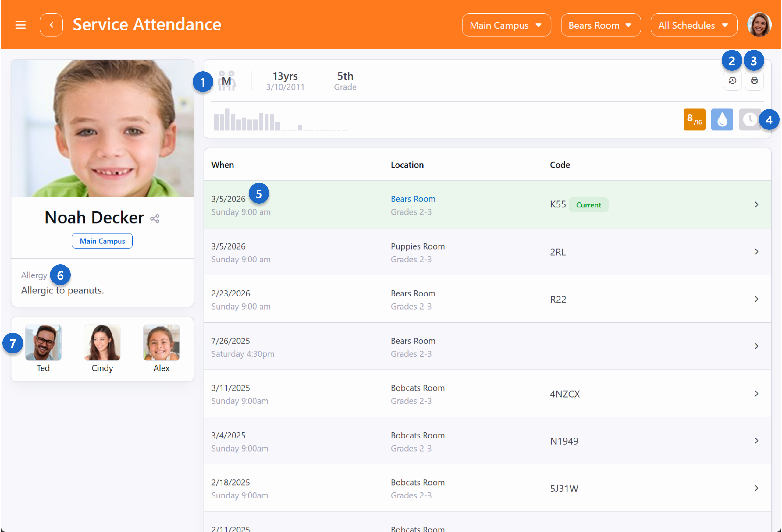Open Cindy's family member photo

coord(102,342)
